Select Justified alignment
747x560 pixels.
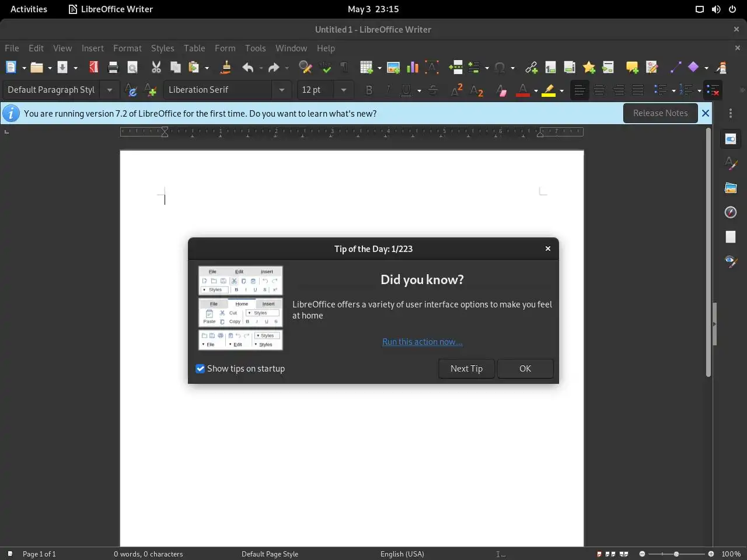point(638,90)
